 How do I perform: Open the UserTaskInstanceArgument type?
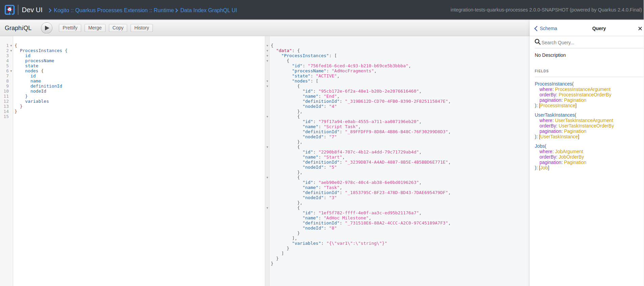pos(584,120)
